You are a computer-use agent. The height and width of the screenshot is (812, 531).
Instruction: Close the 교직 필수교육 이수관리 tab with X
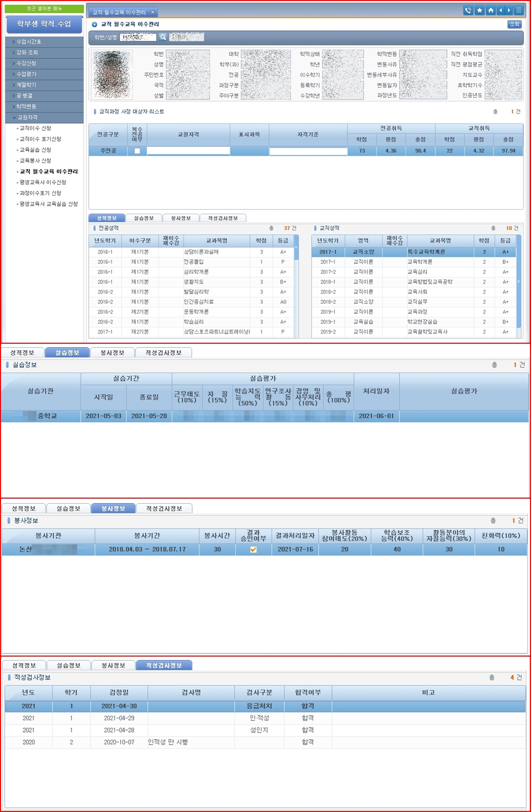tap(153, 12)
